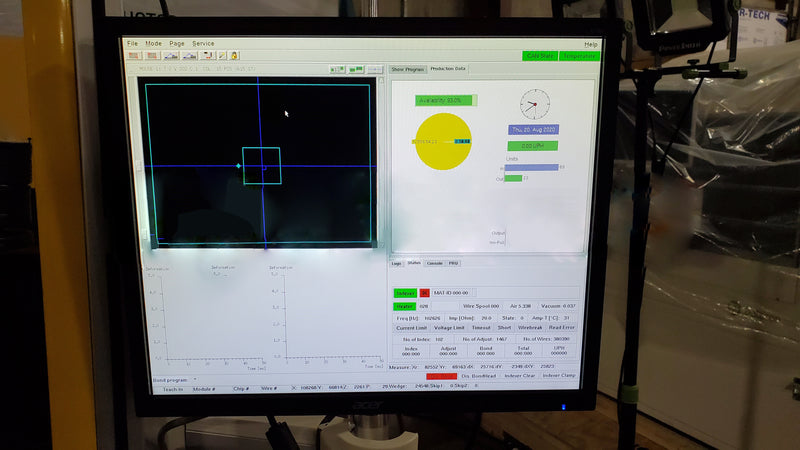
Task: Click the camera view vertical scrollbar
Action: pyautogui.click(x=381, y=162)
